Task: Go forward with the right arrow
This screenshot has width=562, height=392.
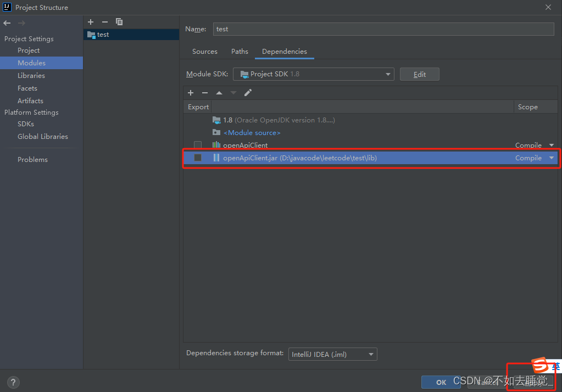Action: [x=21, y=23]
